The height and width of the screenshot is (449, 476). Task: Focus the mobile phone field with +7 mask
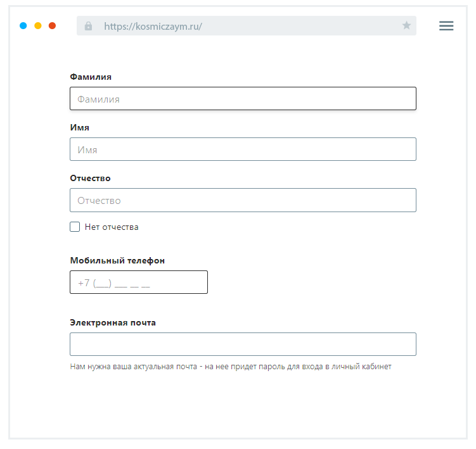[x=138, y=282]
